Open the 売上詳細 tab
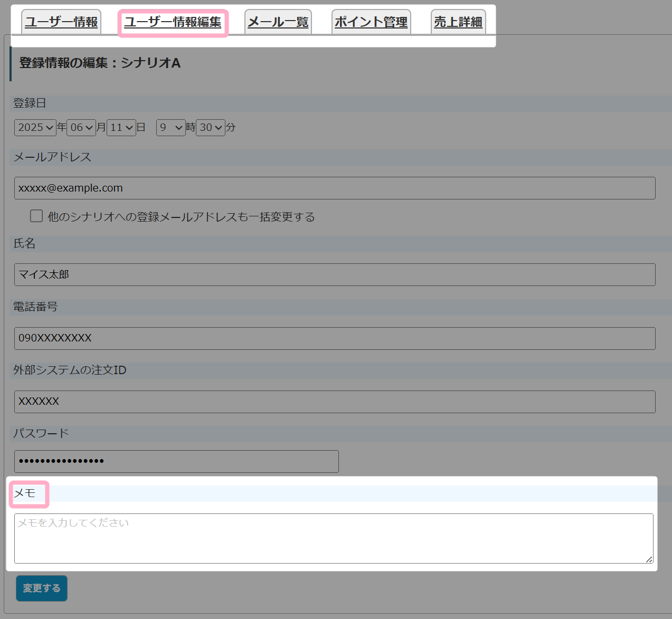The height and width of the screenshot is (619, 672). [x=458, y=22]
